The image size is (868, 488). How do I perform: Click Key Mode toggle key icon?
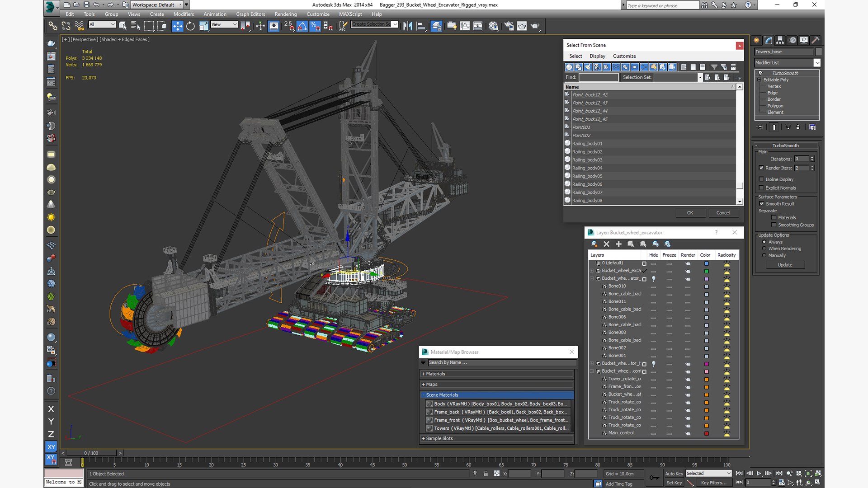(x=654, y=478)
